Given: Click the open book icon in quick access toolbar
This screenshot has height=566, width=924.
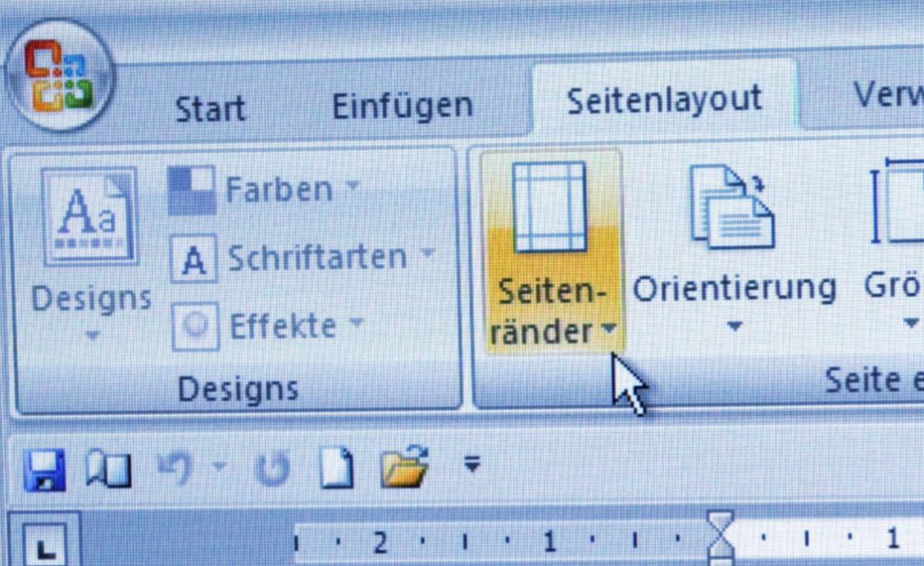Looking at the screenshot, I should (108, 469).
